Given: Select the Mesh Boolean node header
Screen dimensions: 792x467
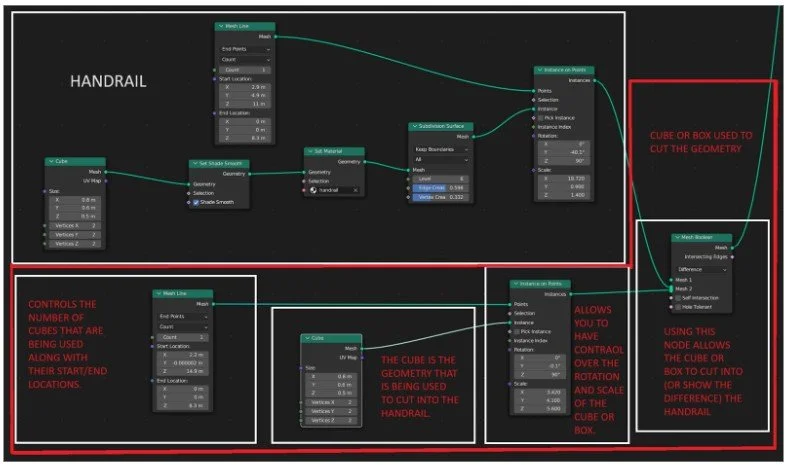Looking at the screenshot, I should 702,237.
